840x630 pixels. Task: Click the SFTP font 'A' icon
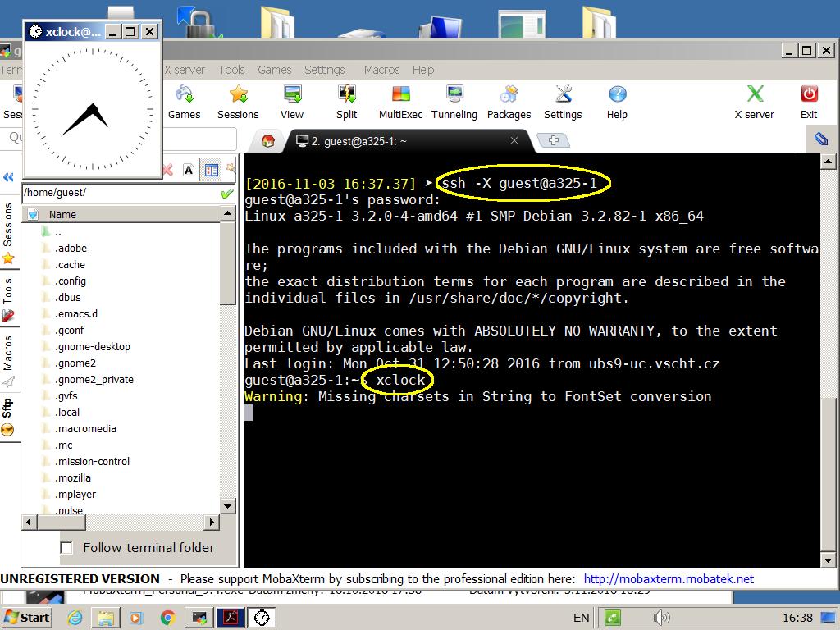tap(189, 171)
